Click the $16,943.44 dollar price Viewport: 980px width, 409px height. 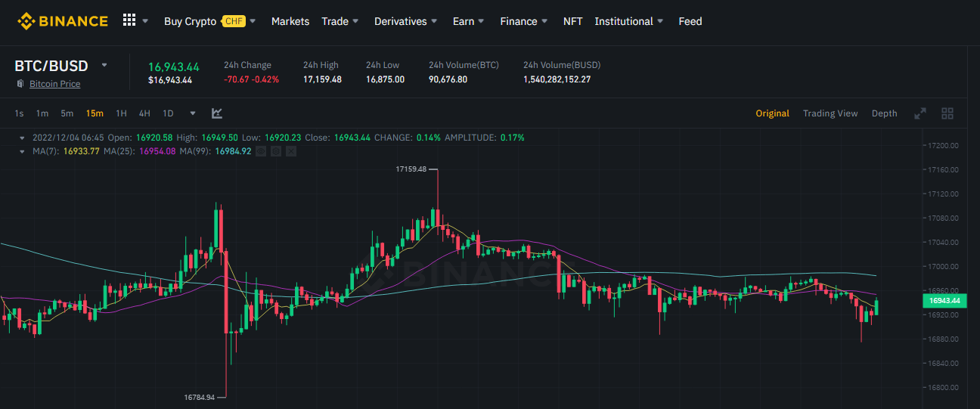[170, 80]
